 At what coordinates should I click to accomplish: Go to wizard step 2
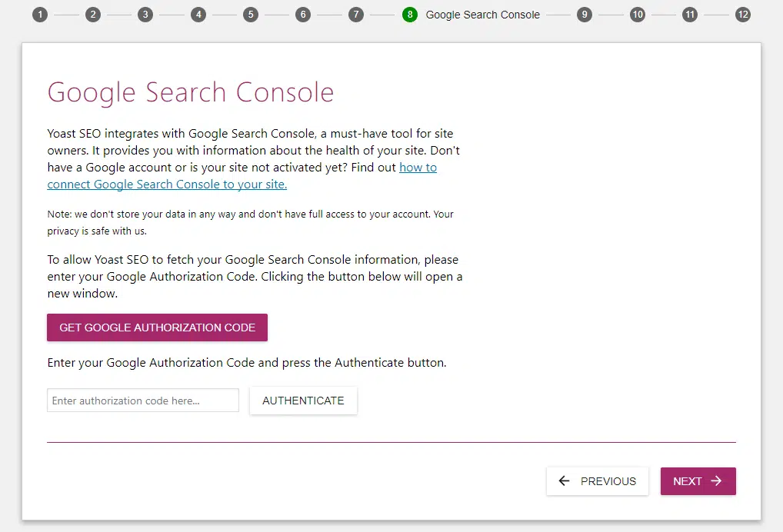pos(93,15)
